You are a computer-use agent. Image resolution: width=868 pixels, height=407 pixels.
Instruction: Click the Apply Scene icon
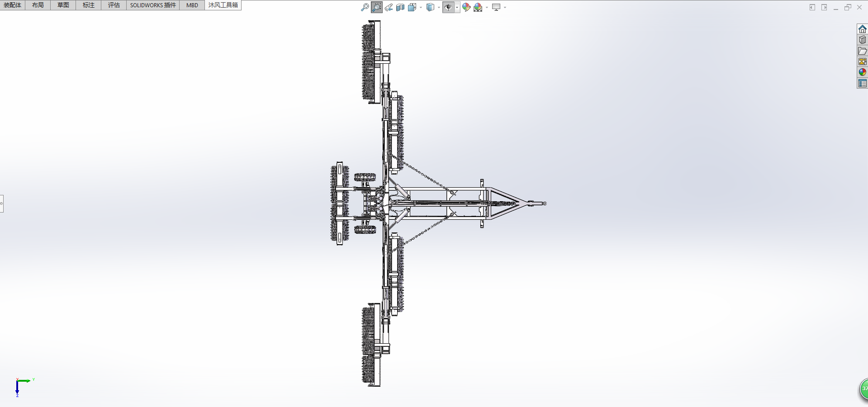point(478,7)
